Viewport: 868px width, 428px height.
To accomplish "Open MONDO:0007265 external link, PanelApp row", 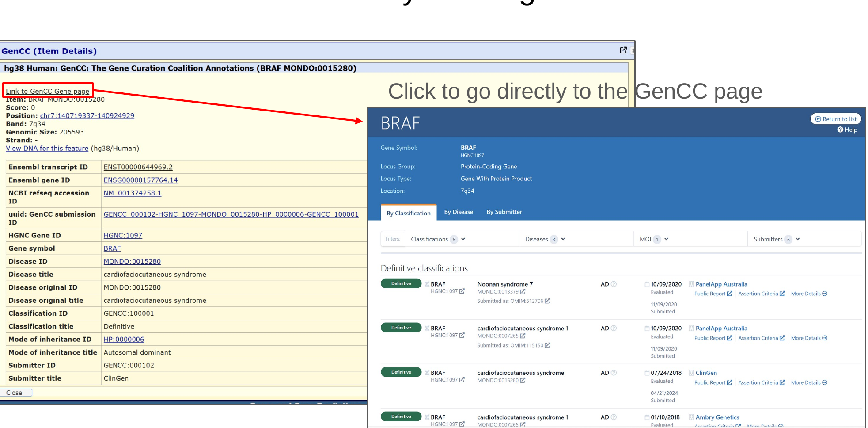I will [x=523, y=336].
